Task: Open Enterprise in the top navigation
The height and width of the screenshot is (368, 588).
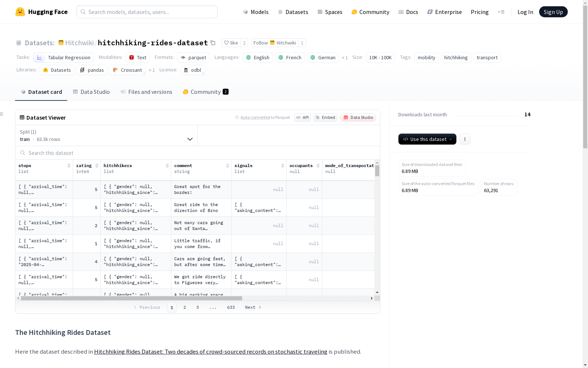Action: click(x=444, y=12)
